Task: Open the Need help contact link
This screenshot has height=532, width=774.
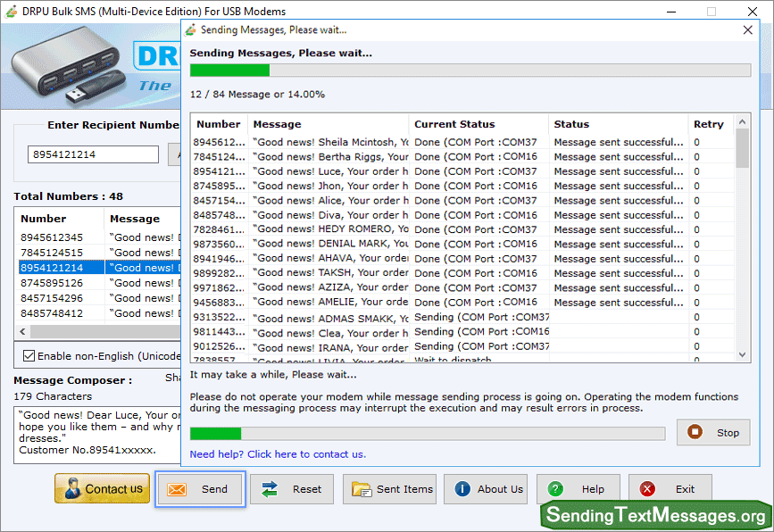Action: point(278,454)
